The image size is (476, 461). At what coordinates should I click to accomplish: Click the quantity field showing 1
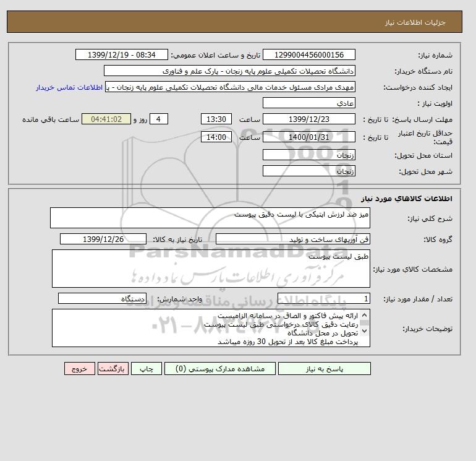coord(323,299)
